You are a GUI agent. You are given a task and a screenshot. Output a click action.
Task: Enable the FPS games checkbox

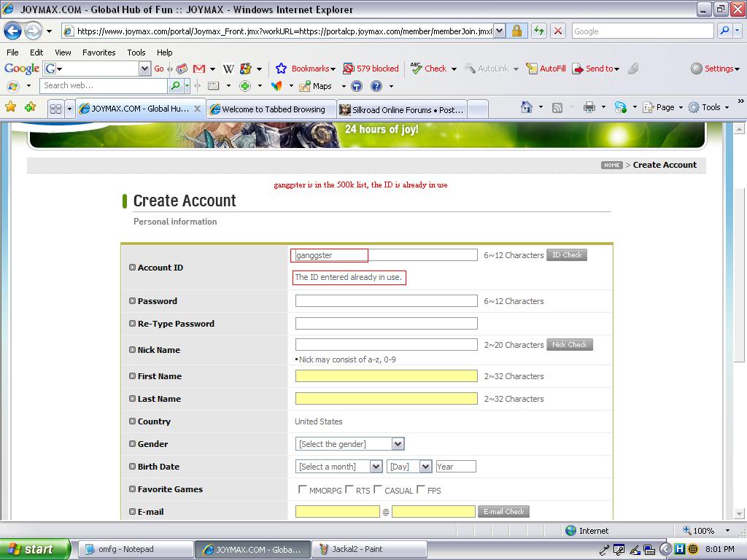point(421,490)
